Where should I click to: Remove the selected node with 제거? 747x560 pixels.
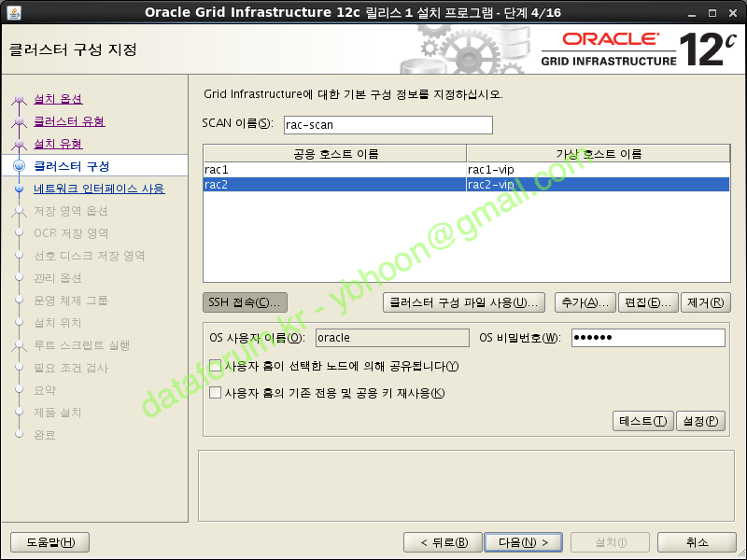706,302
